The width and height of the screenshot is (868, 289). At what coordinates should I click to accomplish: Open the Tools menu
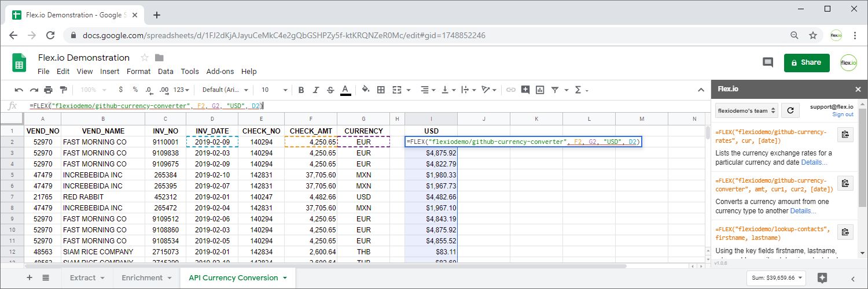[x=190, y=72]
